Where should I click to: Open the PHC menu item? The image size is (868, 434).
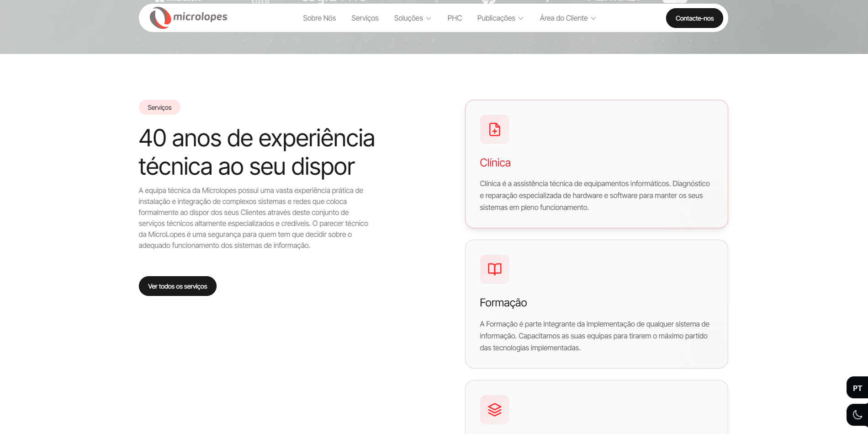(x=455, y=18)
